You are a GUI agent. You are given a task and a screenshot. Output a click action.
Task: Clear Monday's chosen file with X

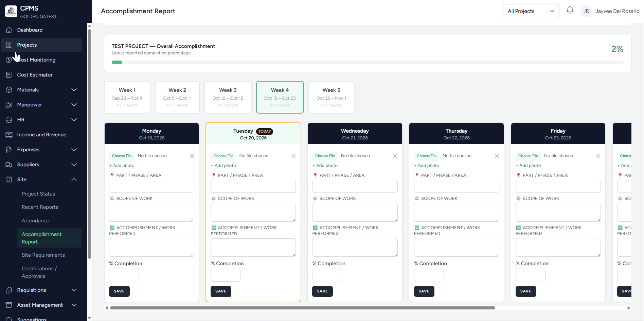192,156
